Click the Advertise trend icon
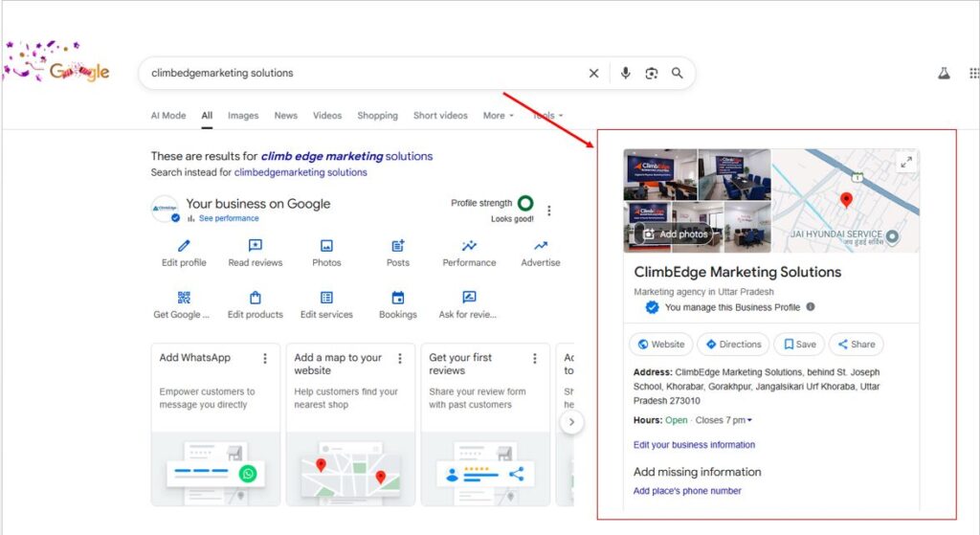Viewport: 980px width, 535px height. coord(541,246)
